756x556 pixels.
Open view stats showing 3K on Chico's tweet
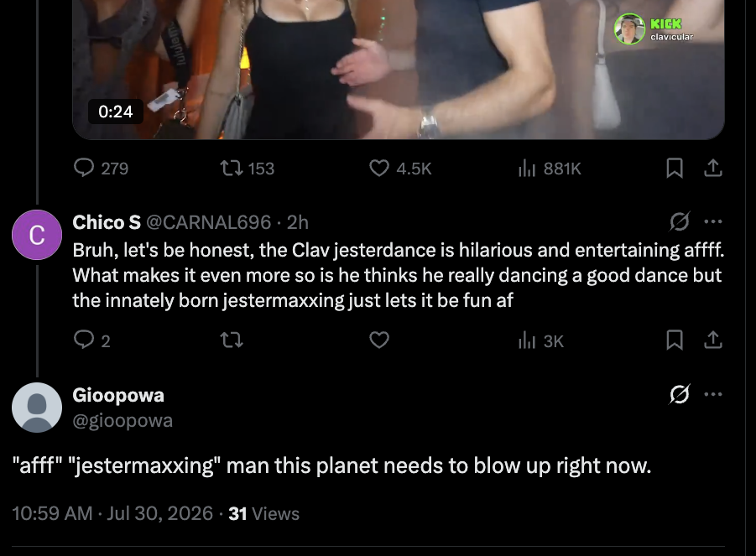click(x=541, y=340)
